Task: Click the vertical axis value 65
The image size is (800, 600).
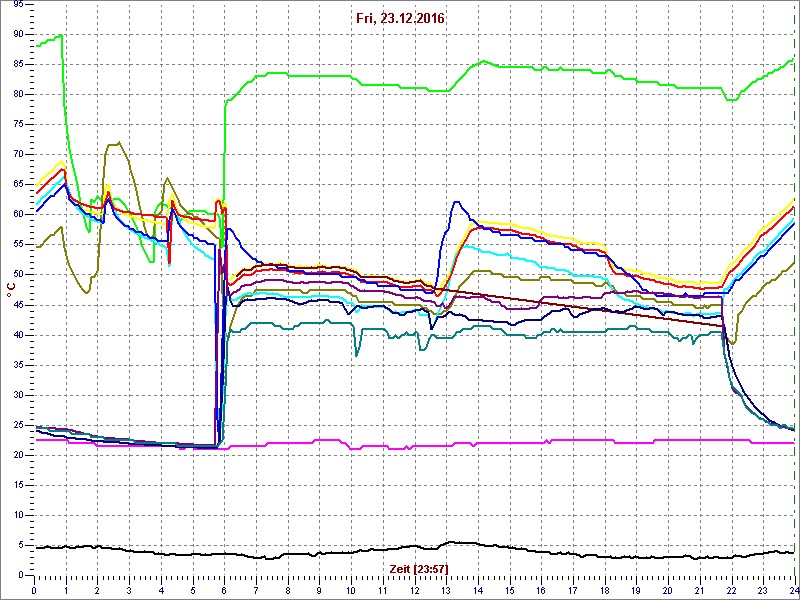Action: (x=18, y=185)
